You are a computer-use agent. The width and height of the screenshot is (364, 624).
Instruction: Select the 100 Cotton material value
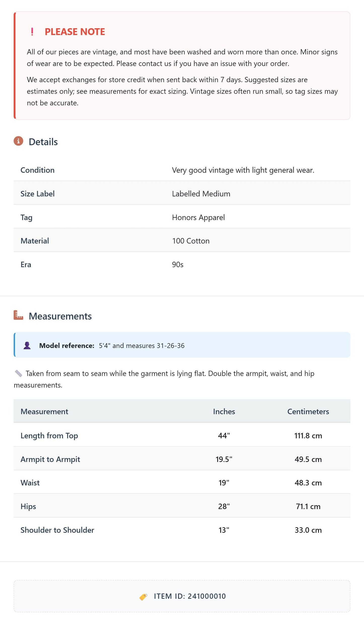pos(191,241)
